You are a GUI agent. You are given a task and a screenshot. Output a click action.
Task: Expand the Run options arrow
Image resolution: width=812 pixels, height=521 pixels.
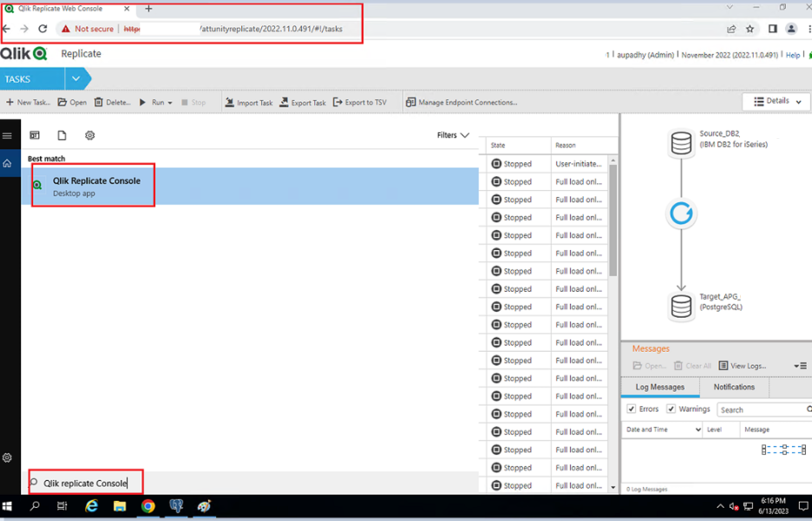tap(170, 103)
